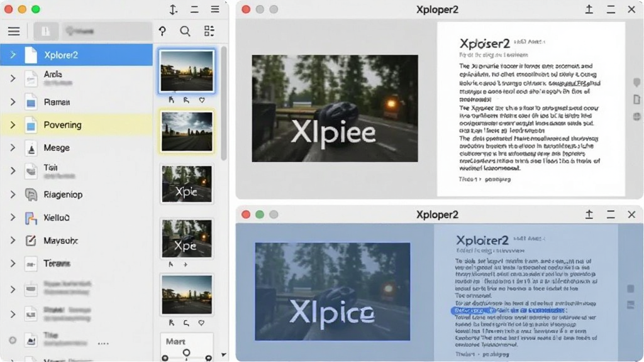Click the upload icon in top Xploper2 window
This screenshot has height=362, width=644.
click(589, 9)
